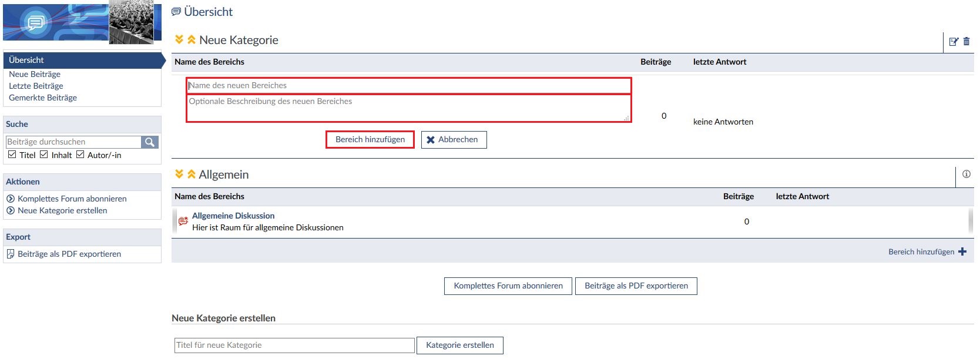
Task: Move Allgemein category up with the up-arrow icon
Action: point(192,174)
